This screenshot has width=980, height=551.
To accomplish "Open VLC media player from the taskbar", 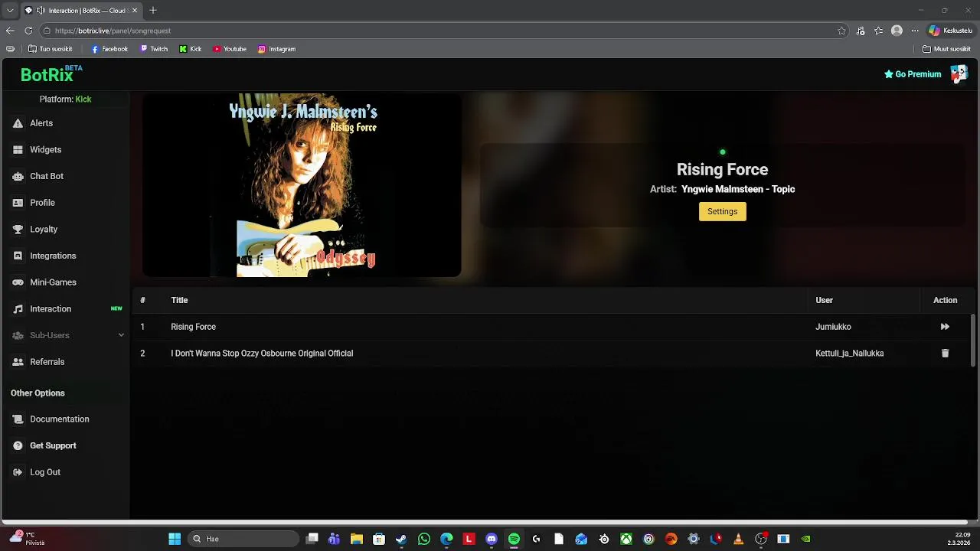I will tap(738, 539).
